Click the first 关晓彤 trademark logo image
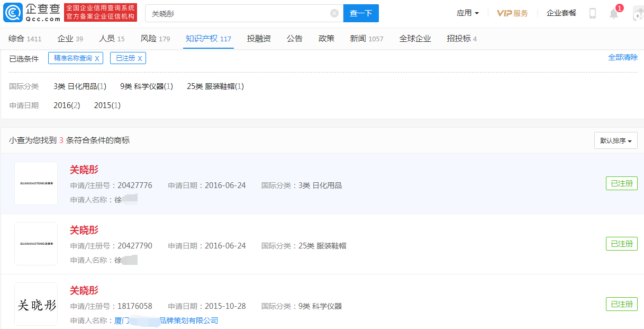Screen dimensions: 644x329 (35, 183)
